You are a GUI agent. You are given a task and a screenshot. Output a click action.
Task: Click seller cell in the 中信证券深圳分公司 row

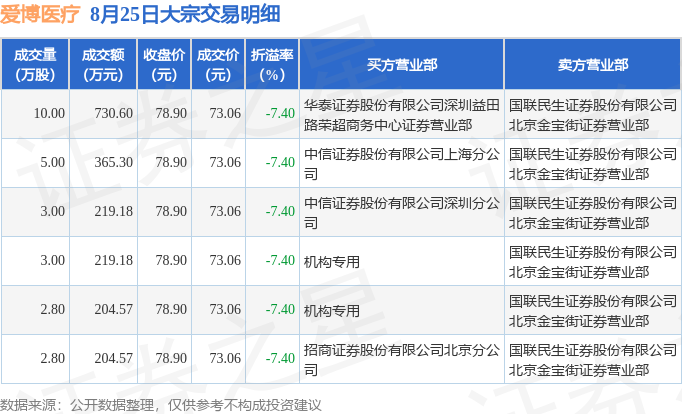coord(593,213)
